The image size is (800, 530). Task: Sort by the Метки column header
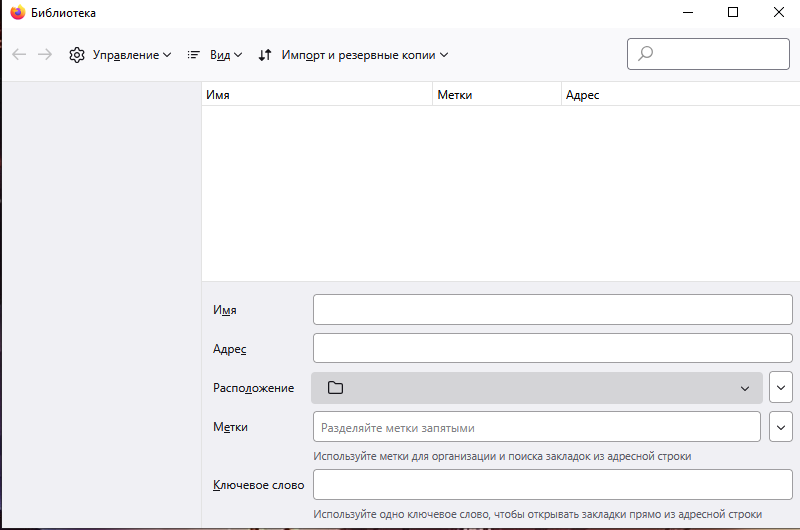point(497,95)
